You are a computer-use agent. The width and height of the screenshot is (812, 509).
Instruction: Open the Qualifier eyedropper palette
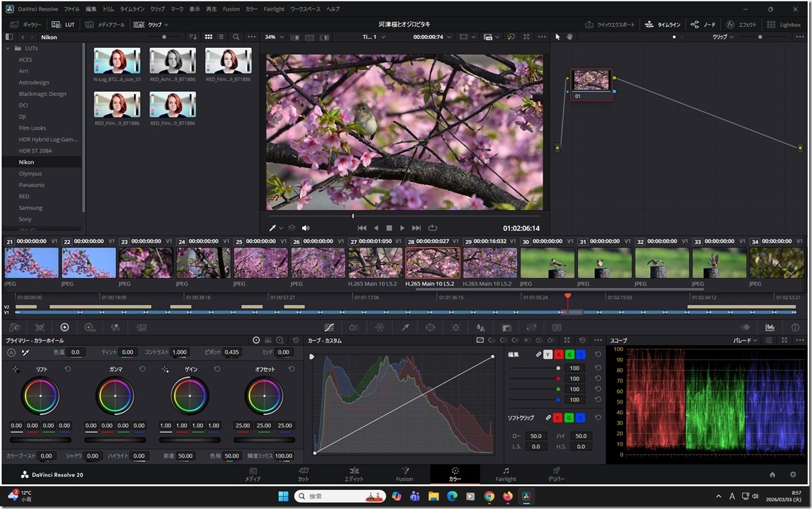(x=405, y=328)
